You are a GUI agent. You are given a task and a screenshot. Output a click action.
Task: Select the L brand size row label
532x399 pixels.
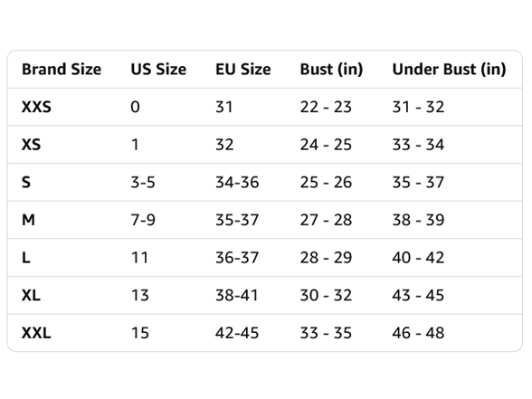(x=26, y=258)
